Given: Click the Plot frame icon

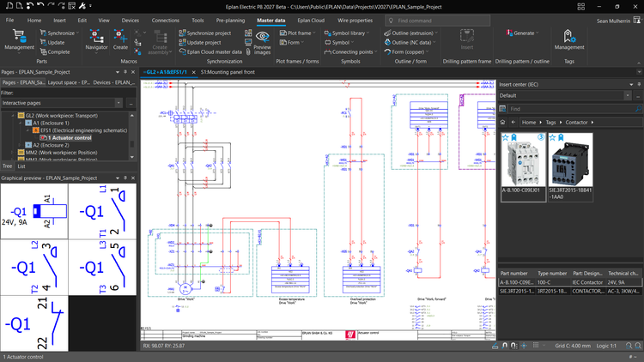Looking at the screenshot, I should (283, 33).
